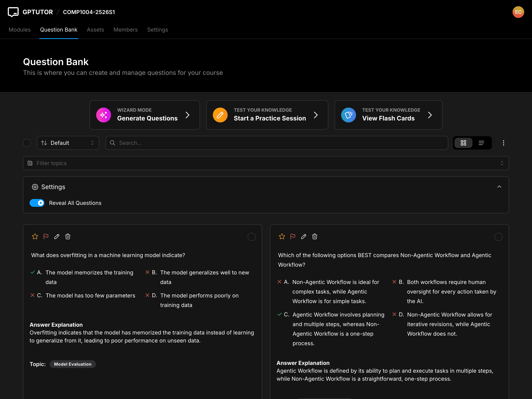Image resolution: width=532 pixels, height=399 pixels.
Task: Toggle Reveal All Questions switch
Action: click(x=37, y=203)
